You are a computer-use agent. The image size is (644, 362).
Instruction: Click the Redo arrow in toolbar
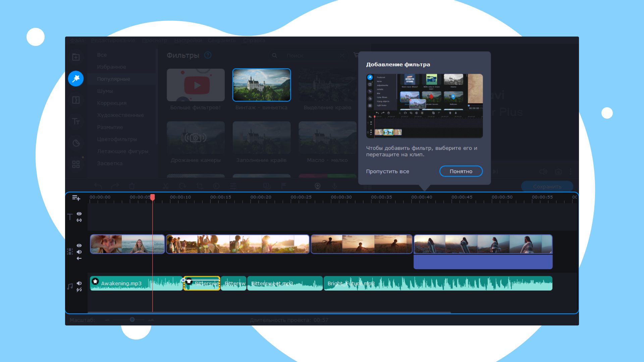[x=115, y=186]
